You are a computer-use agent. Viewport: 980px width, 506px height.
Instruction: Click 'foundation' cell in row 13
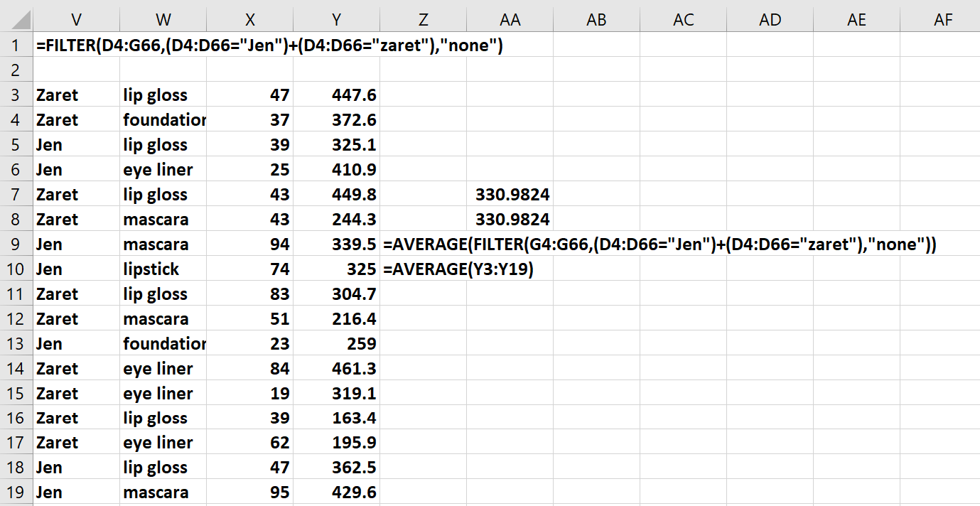(163, 344)
